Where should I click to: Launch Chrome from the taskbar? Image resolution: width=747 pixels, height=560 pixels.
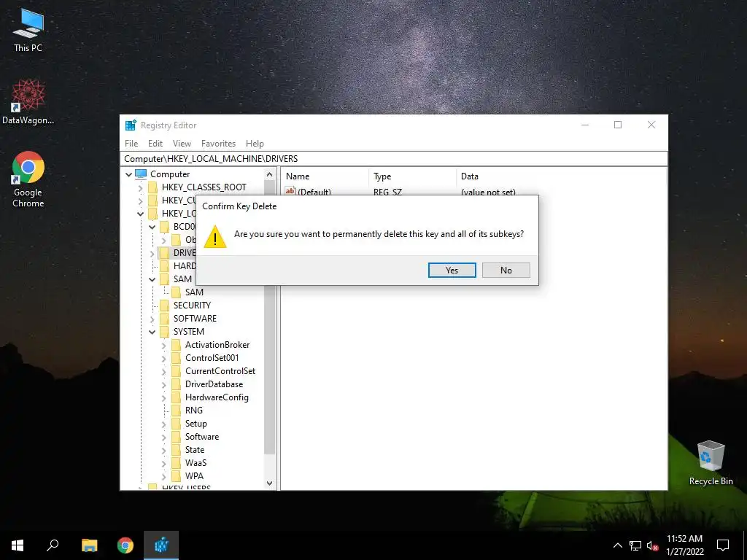(x=125, y=545)
